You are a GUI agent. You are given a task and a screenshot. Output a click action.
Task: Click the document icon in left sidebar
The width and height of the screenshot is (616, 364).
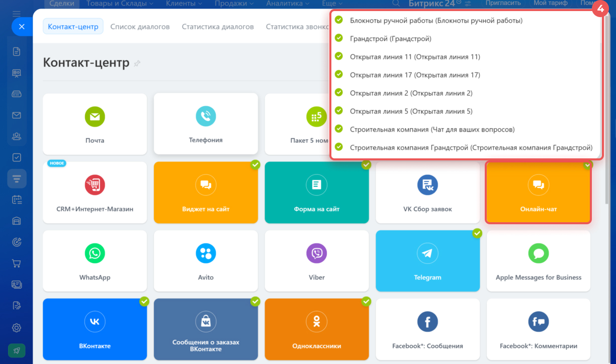coord(17,51)
